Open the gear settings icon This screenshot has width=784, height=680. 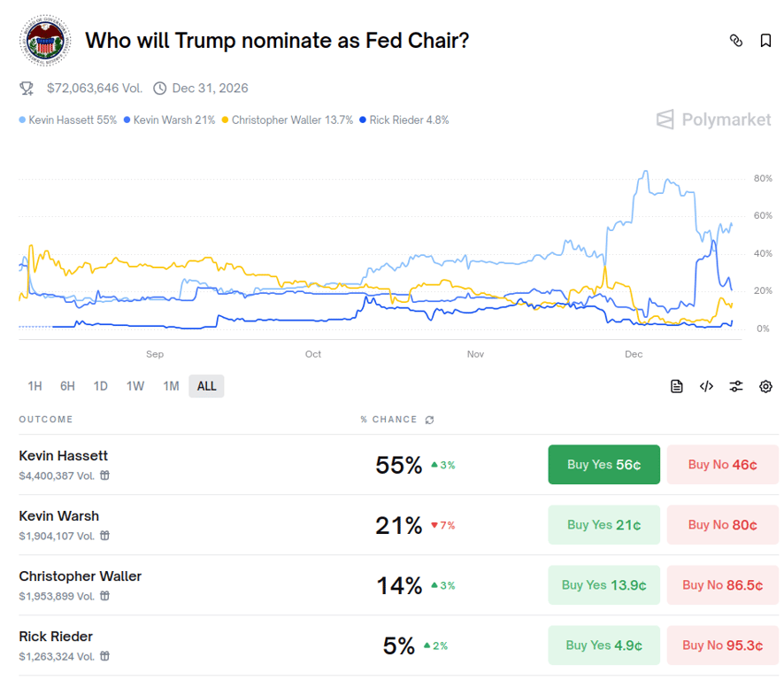coord(765,386)
